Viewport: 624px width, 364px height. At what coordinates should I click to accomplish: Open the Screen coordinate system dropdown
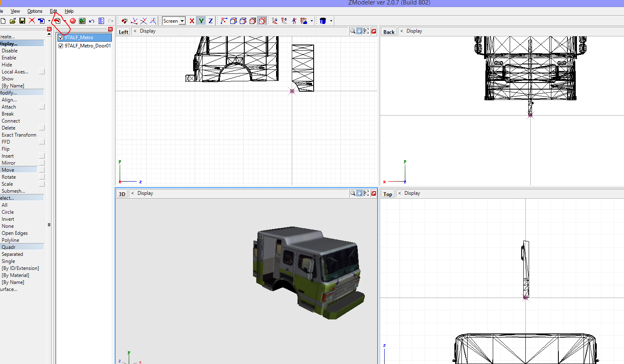[x=182, y=21]
